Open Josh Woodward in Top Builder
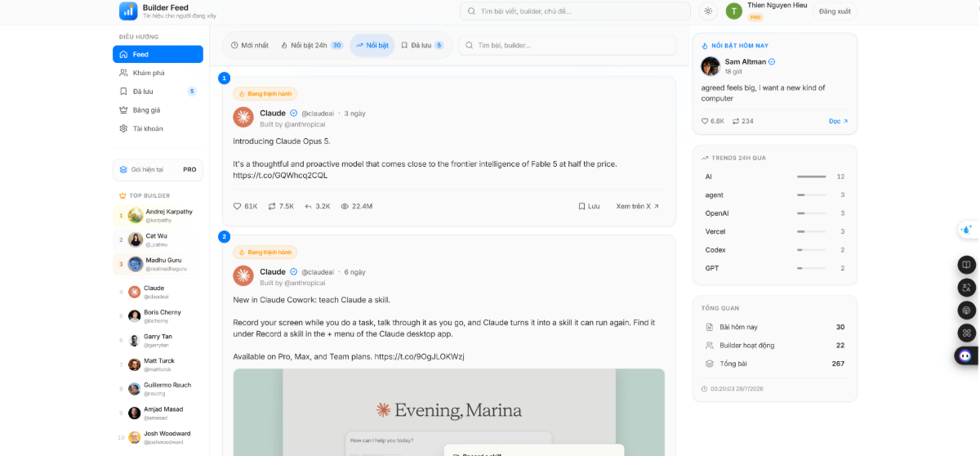 (158, 437)
